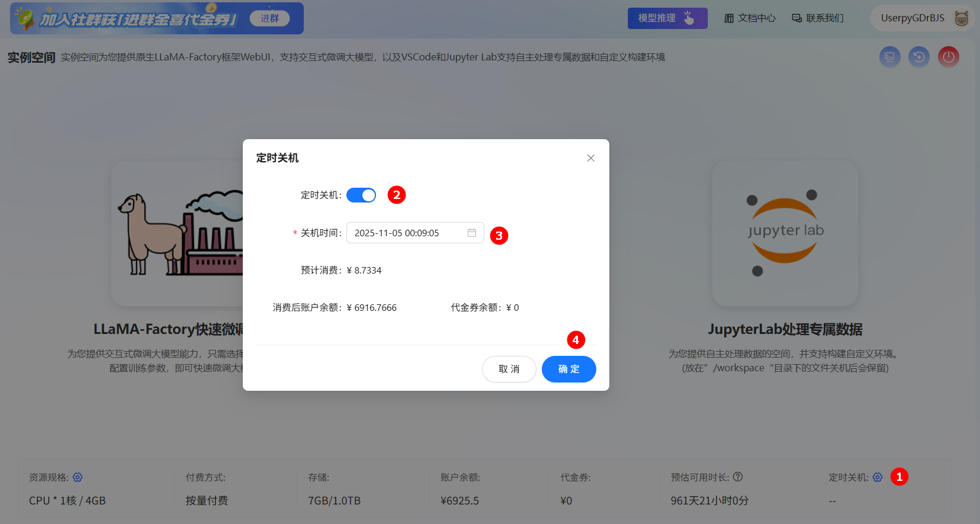This screenshot has width=980, height=524.
Task: Click the 加入社群 promotional banner
Action: [x=157, y=18]
